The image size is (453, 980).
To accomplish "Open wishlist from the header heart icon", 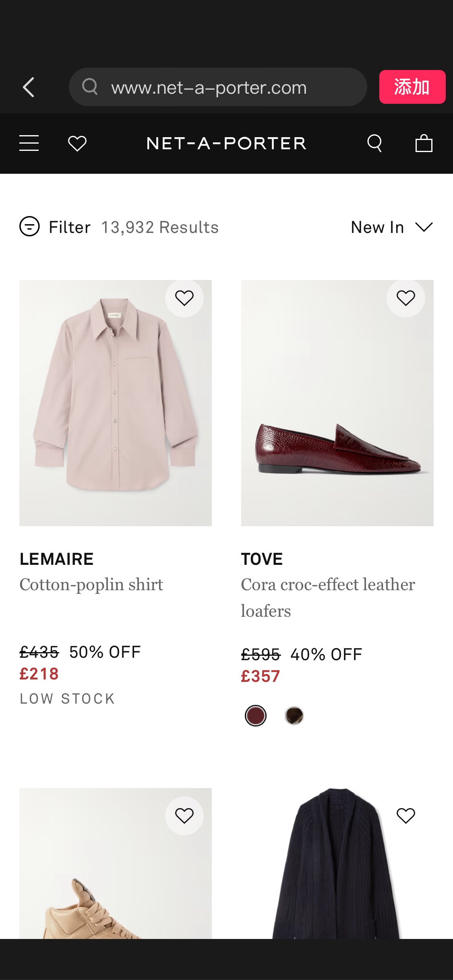I will click(x=77, y=143).
